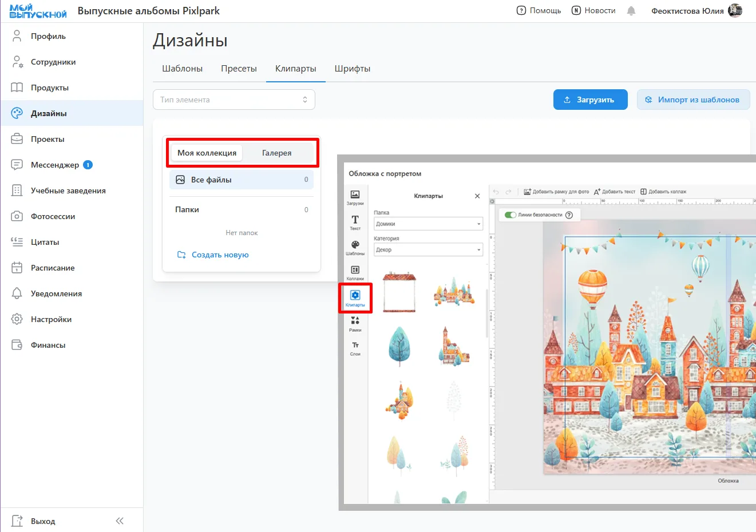756x532 pixels.
Task: Switch to the Шрифты tab
Action: [x=353, y=69]
